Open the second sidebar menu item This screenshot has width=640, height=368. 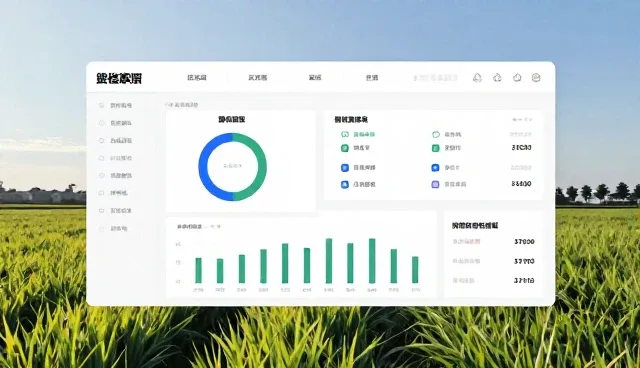115,123
